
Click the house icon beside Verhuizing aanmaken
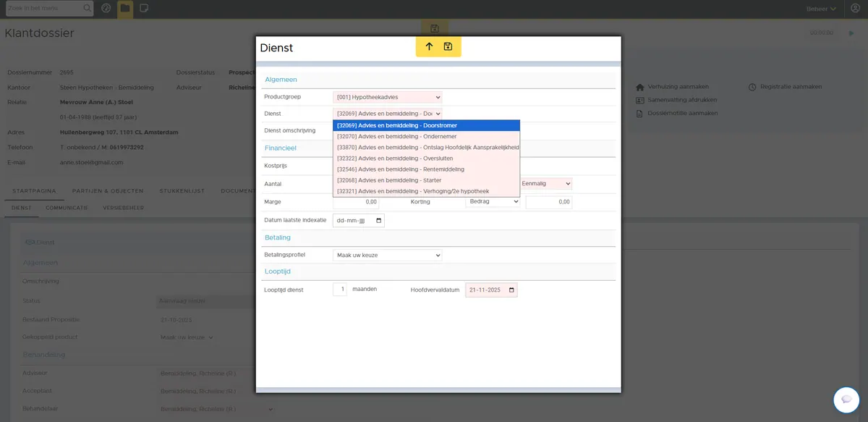[639, 87]
